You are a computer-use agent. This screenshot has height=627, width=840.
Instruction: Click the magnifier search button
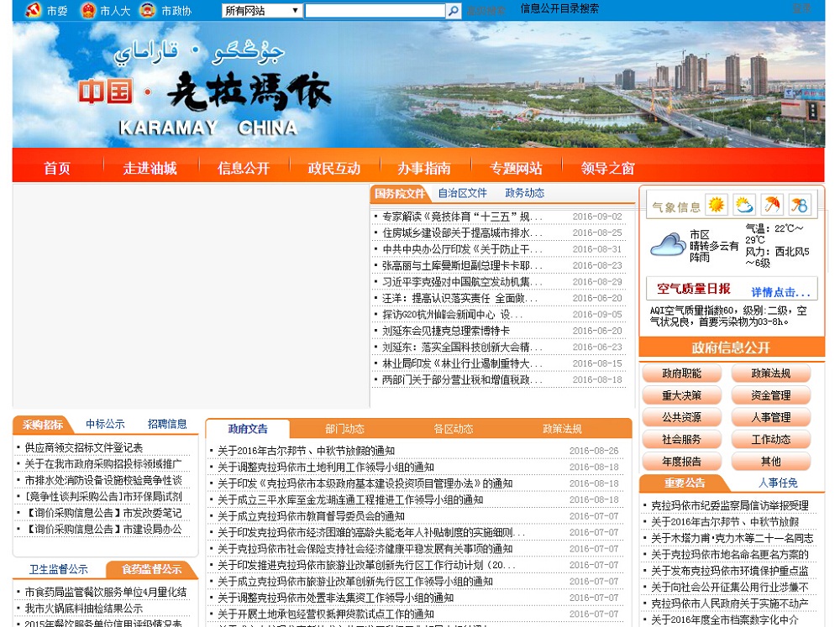click(454, 10)
